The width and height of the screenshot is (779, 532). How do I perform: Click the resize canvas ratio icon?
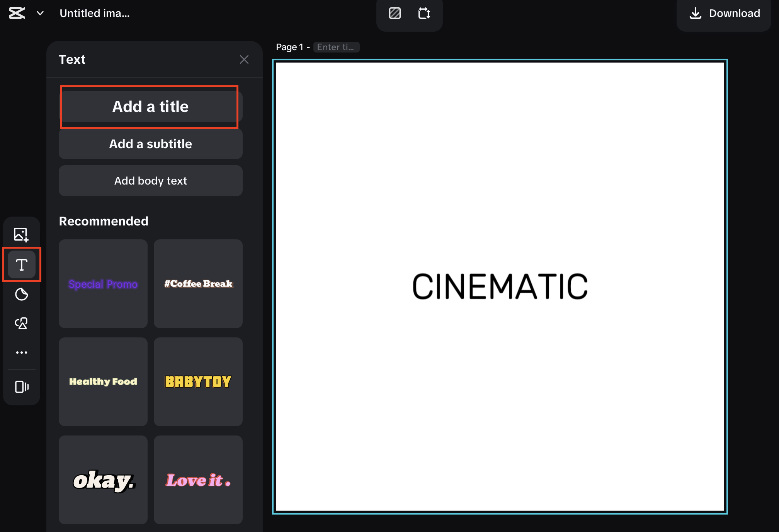click(x=424, y=13)
